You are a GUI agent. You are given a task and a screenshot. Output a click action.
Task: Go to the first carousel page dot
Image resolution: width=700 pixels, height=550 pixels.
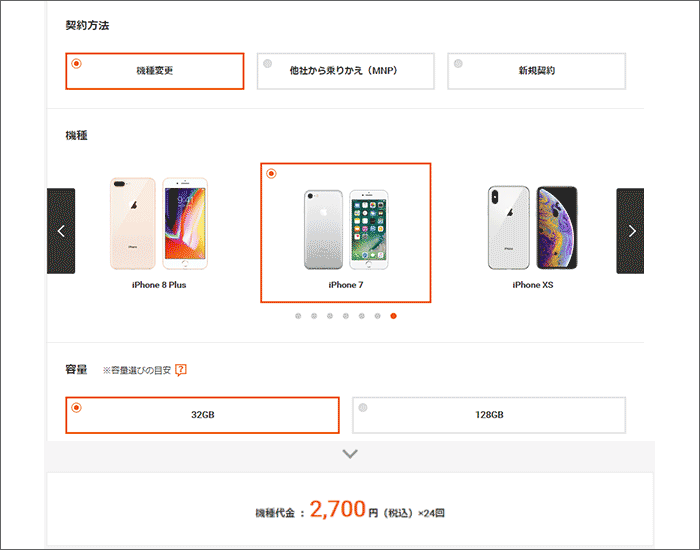point(298,316)
